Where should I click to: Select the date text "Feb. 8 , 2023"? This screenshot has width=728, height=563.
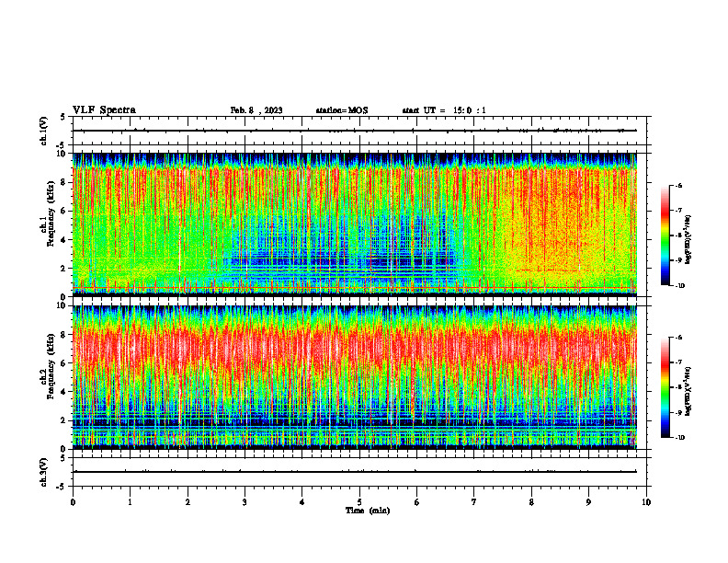coord(256,110)
